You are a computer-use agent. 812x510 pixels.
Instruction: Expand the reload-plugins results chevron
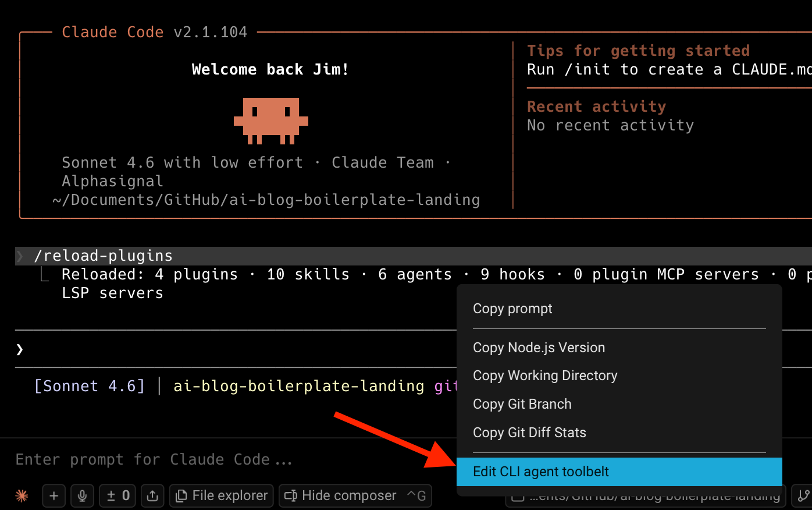click(19, 256)
